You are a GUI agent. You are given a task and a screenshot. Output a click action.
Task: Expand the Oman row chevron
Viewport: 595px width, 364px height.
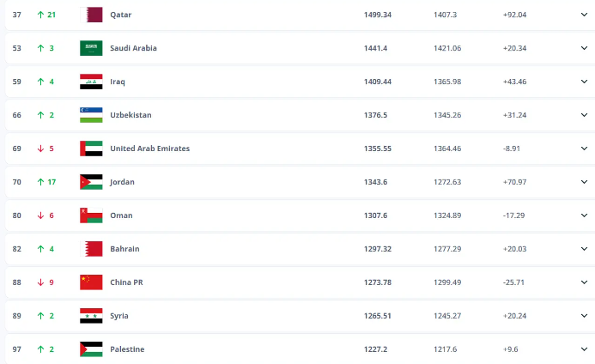pos(584,215)
